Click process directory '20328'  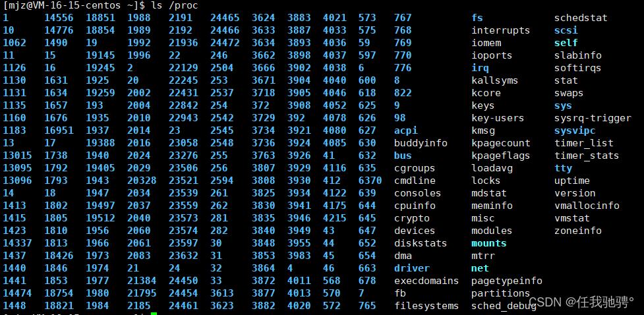(x=142, y=181)
